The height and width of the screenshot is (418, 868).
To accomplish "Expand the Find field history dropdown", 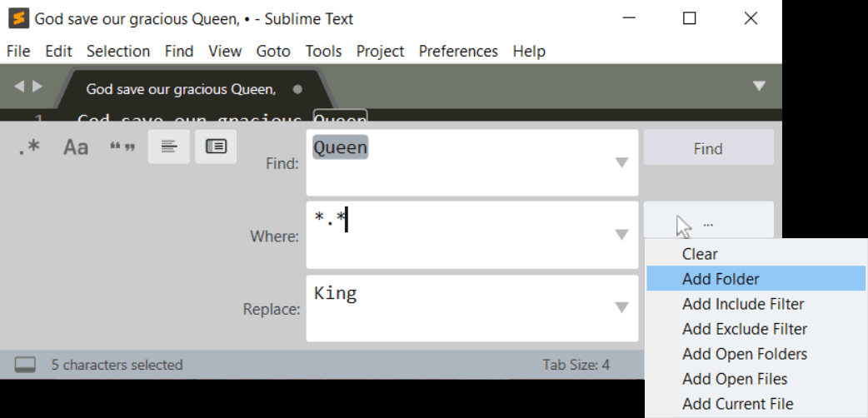I will click(621, 162).
